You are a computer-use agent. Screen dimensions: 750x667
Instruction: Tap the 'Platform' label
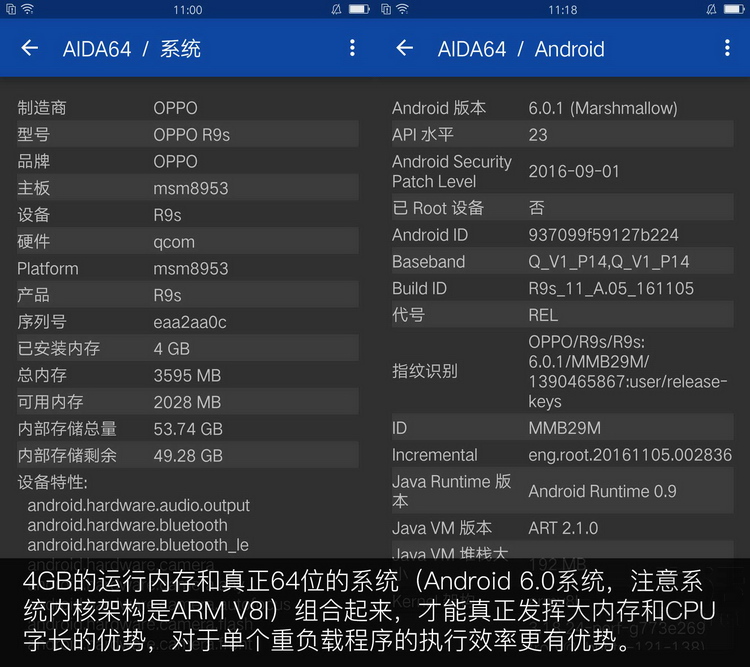[x=48, y=269]
